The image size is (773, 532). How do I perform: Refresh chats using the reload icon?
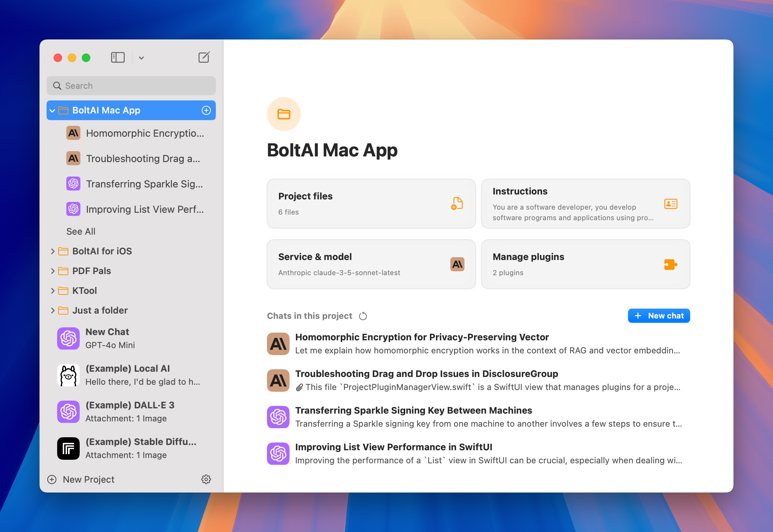tap(363, 316)
